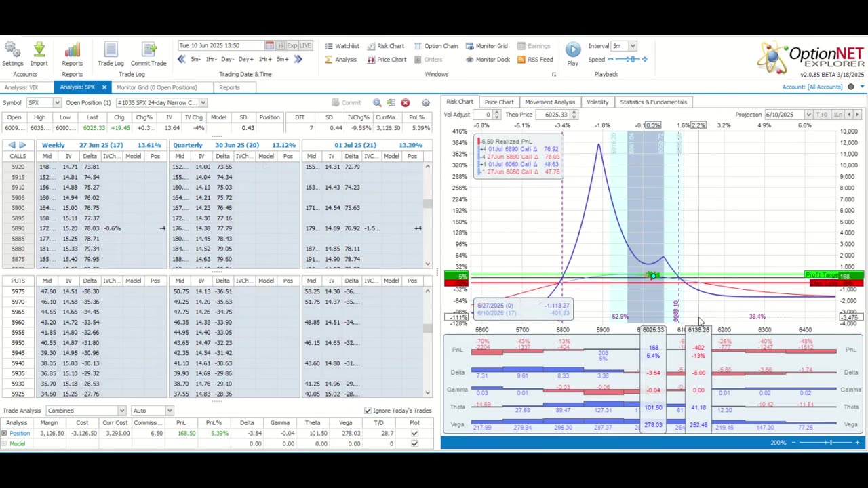868x488 pixels.
Task: Click the magnifier search icon in analysis toolbar
Action: [x=377, y=102]
